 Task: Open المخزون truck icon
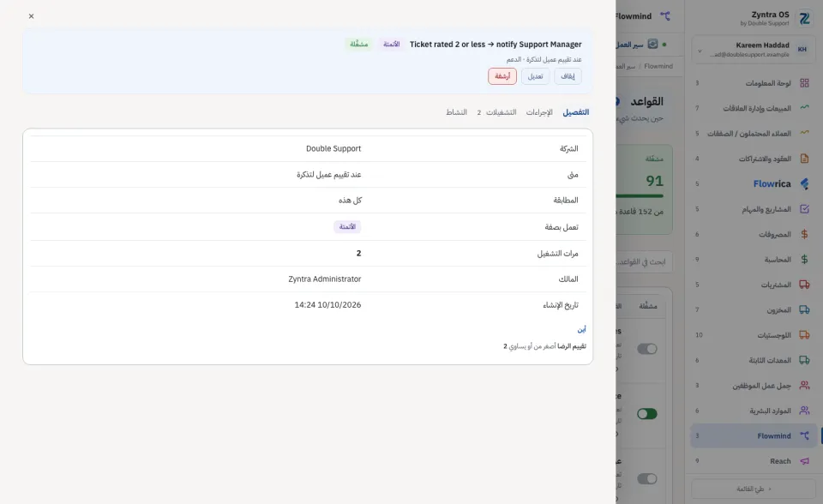pos(804,309)
